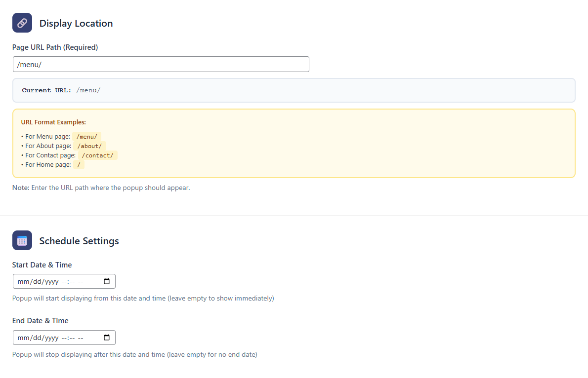Click the date widget icon in End Date field

click(107, 337)
